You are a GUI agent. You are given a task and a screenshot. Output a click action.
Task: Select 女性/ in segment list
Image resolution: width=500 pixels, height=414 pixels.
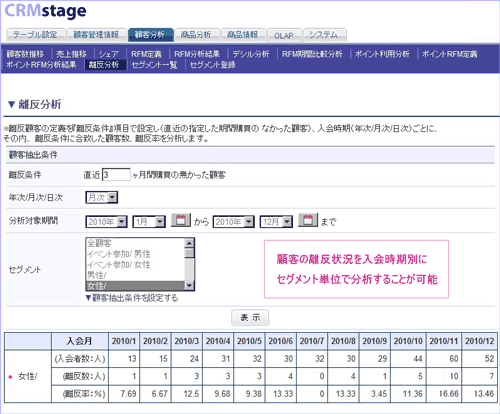point(135,286)
